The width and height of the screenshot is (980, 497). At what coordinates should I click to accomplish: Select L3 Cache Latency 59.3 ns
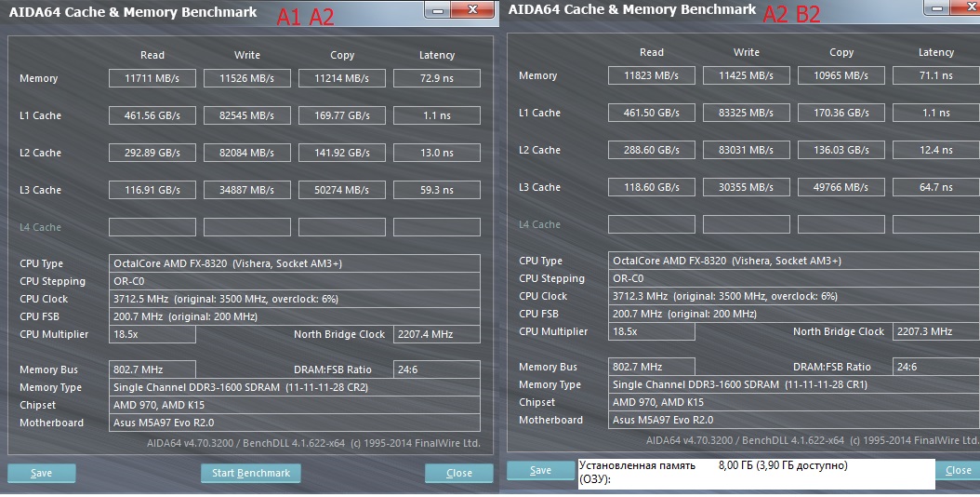(437, 190)
